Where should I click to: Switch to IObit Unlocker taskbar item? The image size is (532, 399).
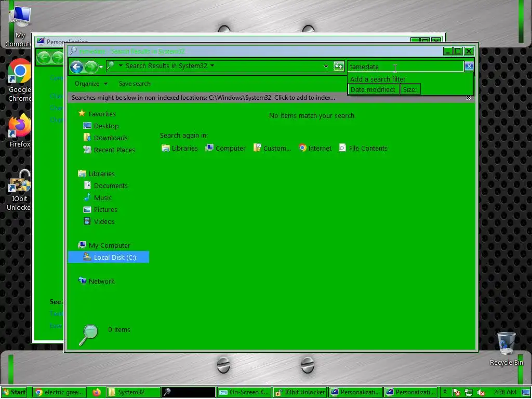pos(300,392)
